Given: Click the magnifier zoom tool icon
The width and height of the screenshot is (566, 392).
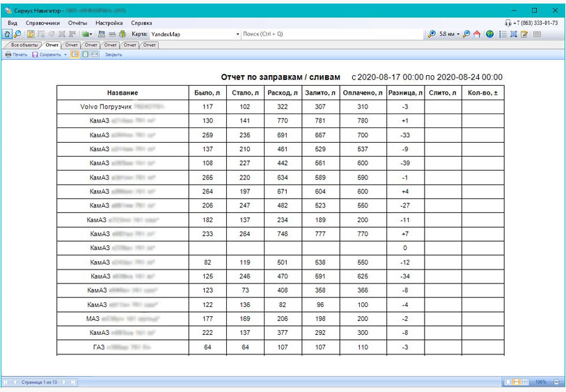Looking at the screenshot, I should (x=17, y=33).
